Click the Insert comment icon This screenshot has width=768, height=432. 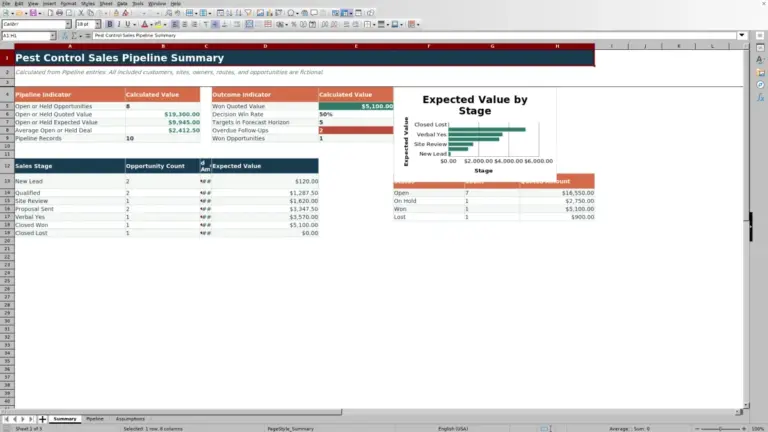pyautogui.click(x=314, y=13)
